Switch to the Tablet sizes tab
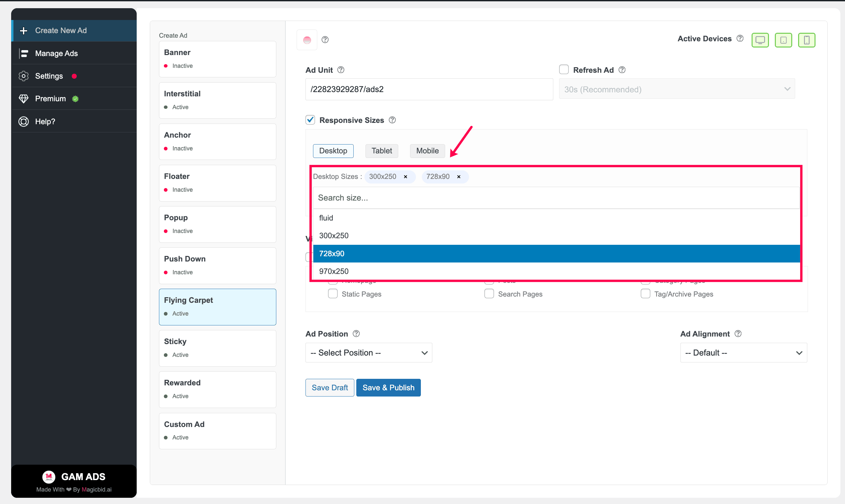 [x=382, y=151]
